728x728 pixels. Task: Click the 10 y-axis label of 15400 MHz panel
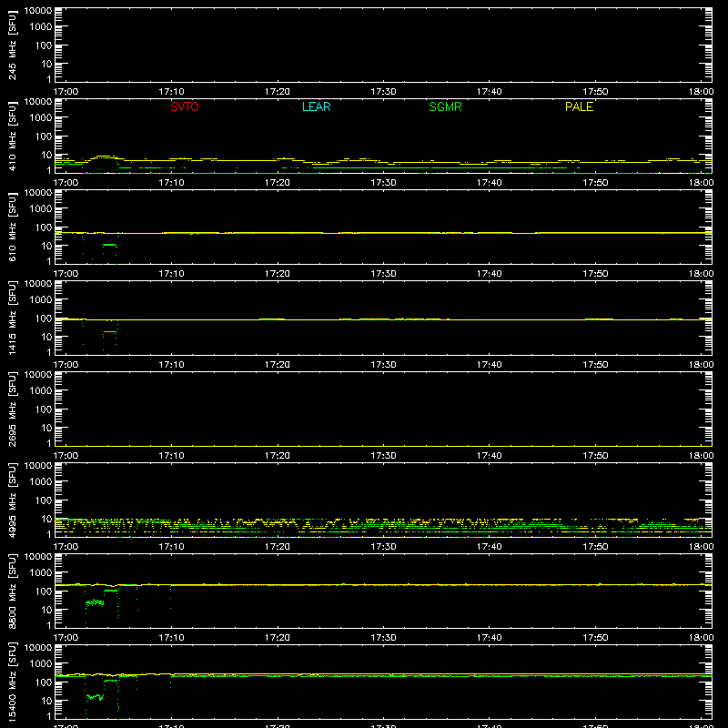coord(46,701)
